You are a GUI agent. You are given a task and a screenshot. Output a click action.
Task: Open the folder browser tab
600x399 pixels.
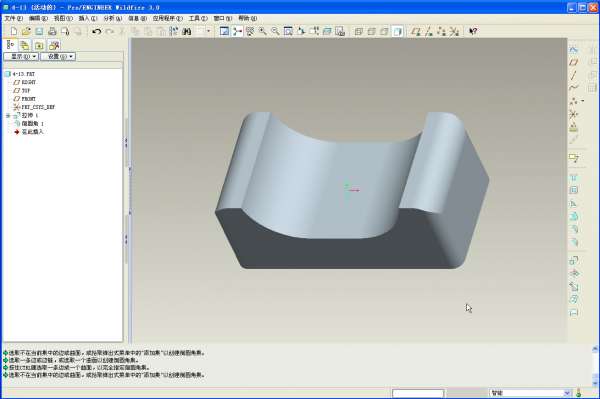coord(25,46)
